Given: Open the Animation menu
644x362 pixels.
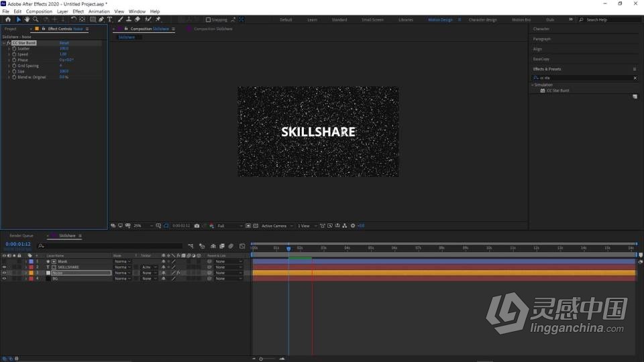Looking at the screenshot, I should (x=99, y=11).
